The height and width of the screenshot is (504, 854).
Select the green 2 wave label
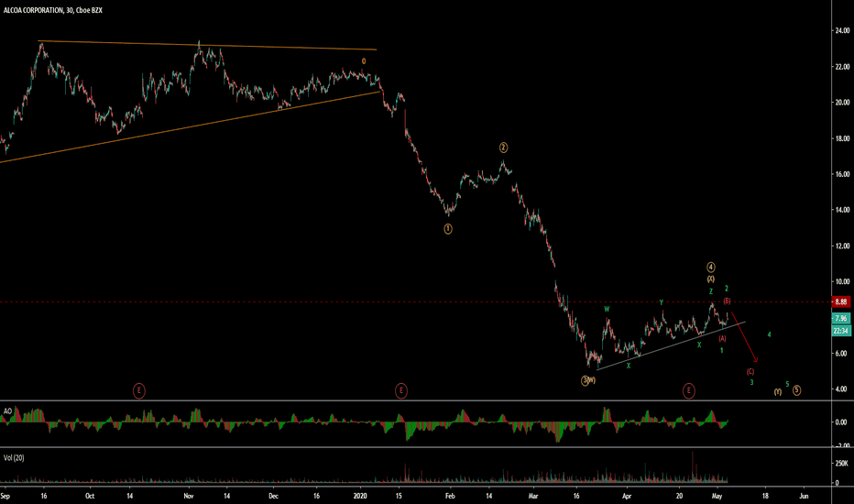727,289
